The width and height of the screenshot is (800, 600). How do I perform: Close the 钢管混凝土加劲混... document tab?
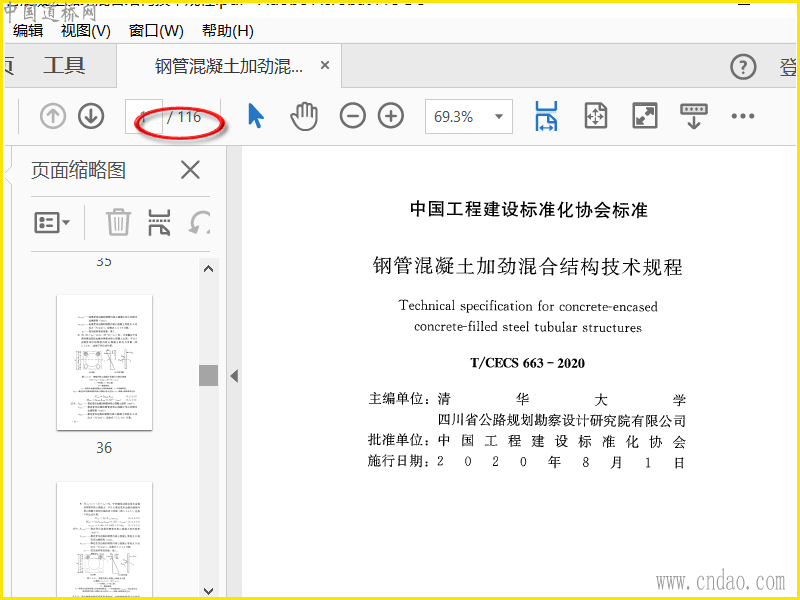coord(325,65)
